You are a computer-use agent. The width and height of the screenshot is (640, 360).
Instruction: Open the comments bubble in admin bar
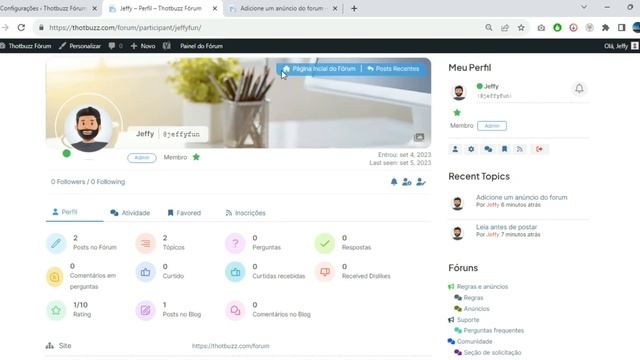[116, 46]
